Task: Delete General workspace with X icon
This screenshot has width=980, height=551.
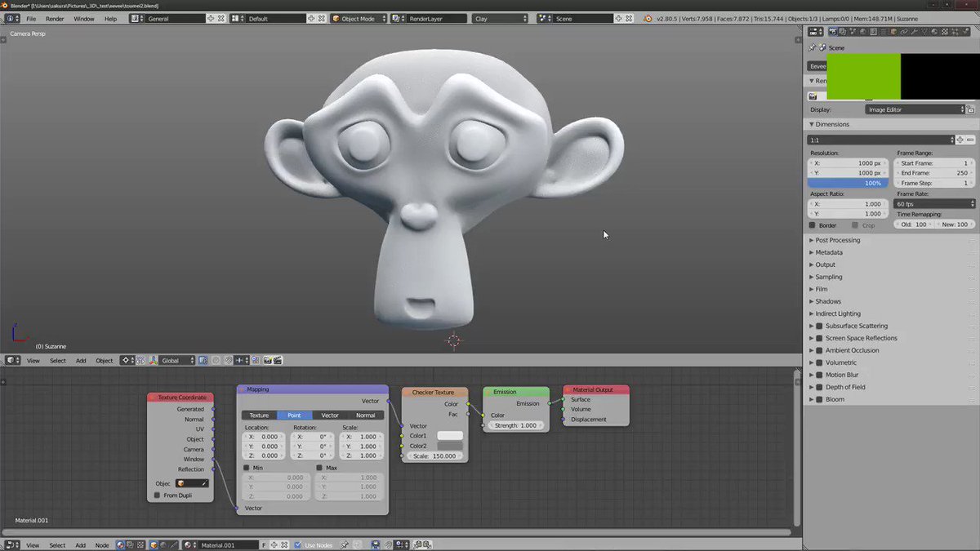Action: [220, 18]
